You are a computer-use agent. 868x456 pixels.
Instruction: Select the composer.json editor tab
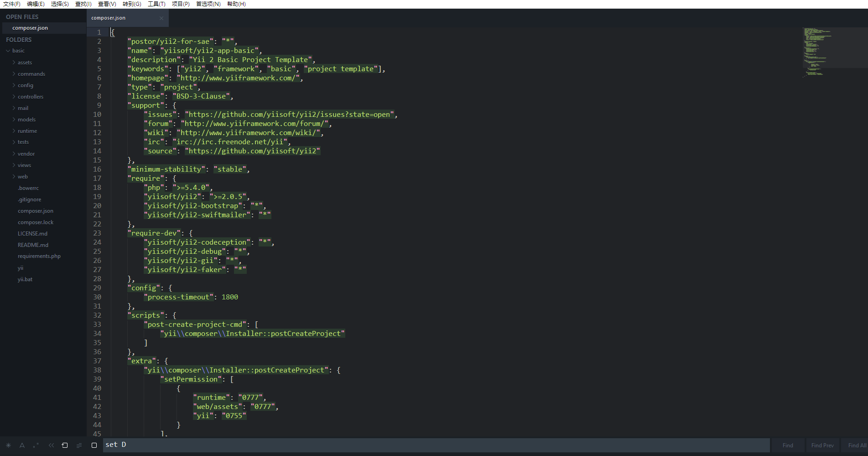(x=127, y=18)
